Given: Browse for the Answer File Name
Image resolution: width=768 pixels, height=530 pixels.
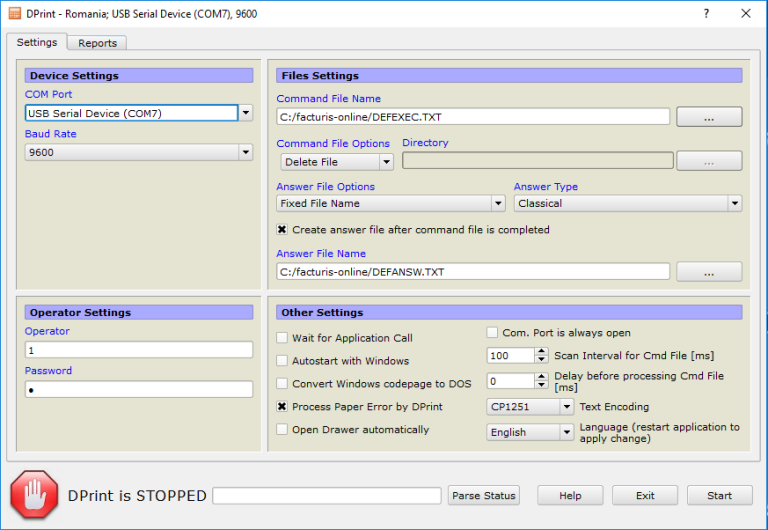Looking at the screenshot, I should click(x=709, y=272).
